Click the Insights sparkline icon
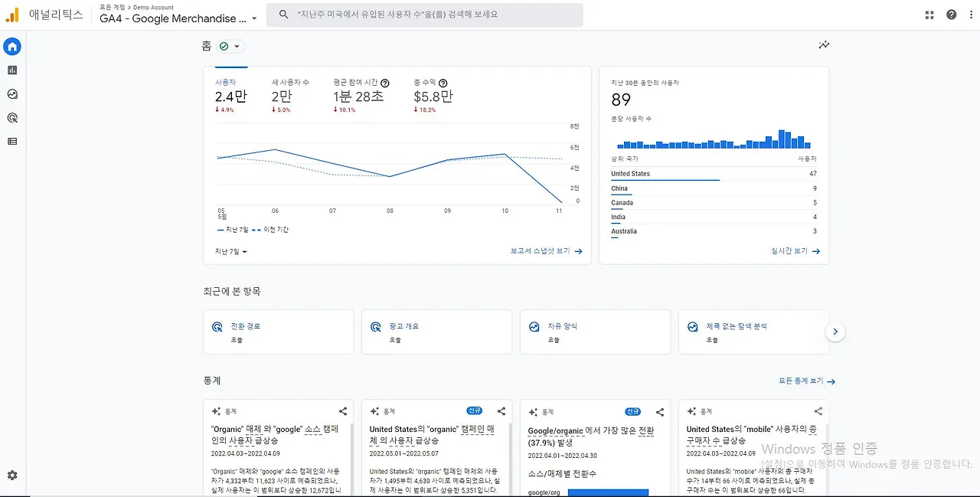The height and width of the screenshot is (497, 980). tap(824, 45)
